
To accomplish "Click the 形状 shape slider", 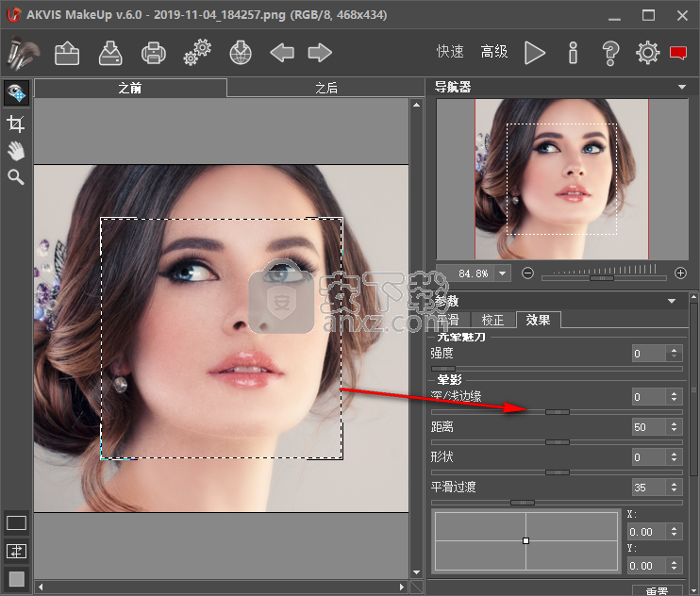I will 557,472.
